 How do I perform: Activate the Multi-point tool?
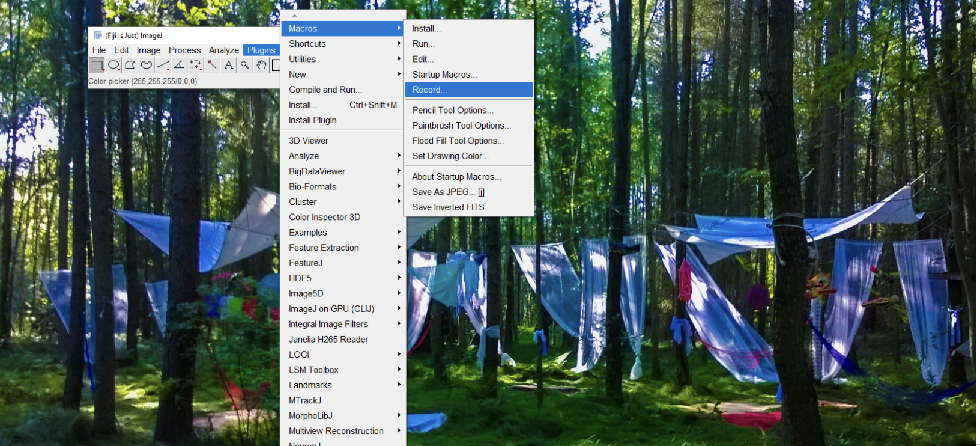pos(196,65)
